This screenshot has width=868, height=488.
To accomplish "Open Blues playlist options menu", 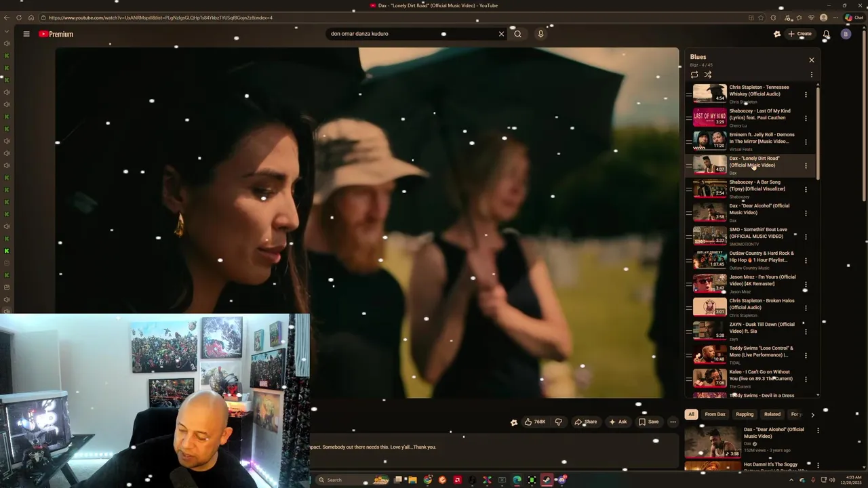I will 811,75.
